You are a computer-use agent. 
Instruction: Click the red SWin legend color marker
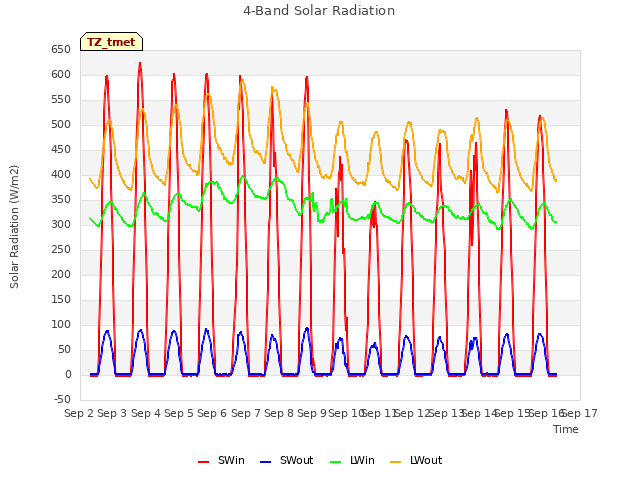click(203, 462)
